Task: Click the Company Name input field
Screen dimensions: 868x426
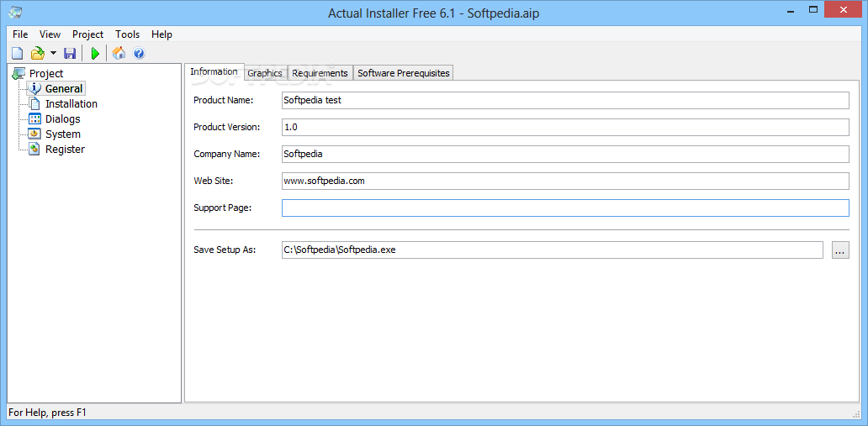Action: 565,154
